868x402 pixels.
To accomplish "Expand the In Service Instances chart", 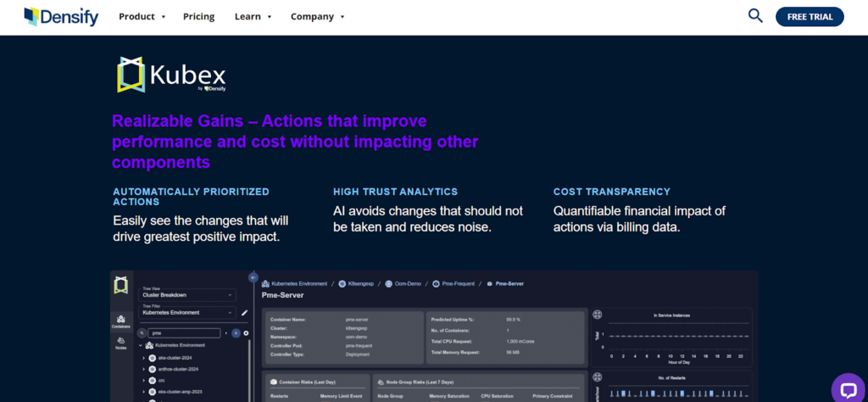I will pos(598,315).
